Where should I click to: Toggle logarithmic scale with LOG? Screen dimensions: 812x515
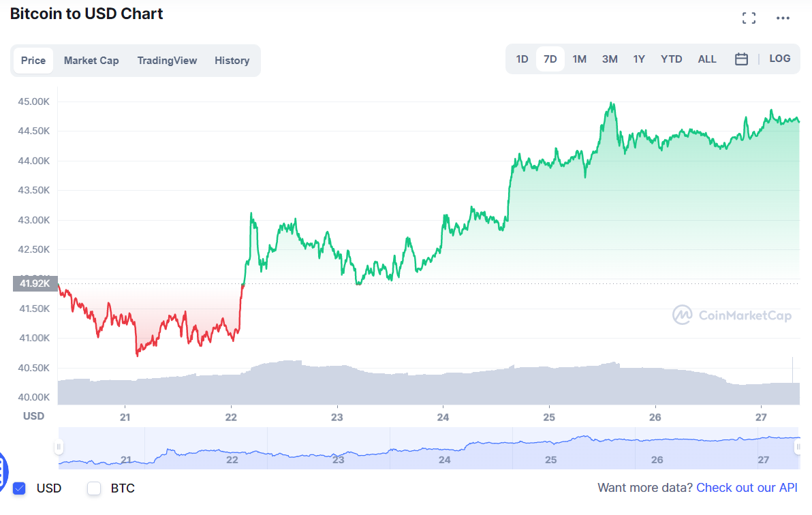[779, 59]
